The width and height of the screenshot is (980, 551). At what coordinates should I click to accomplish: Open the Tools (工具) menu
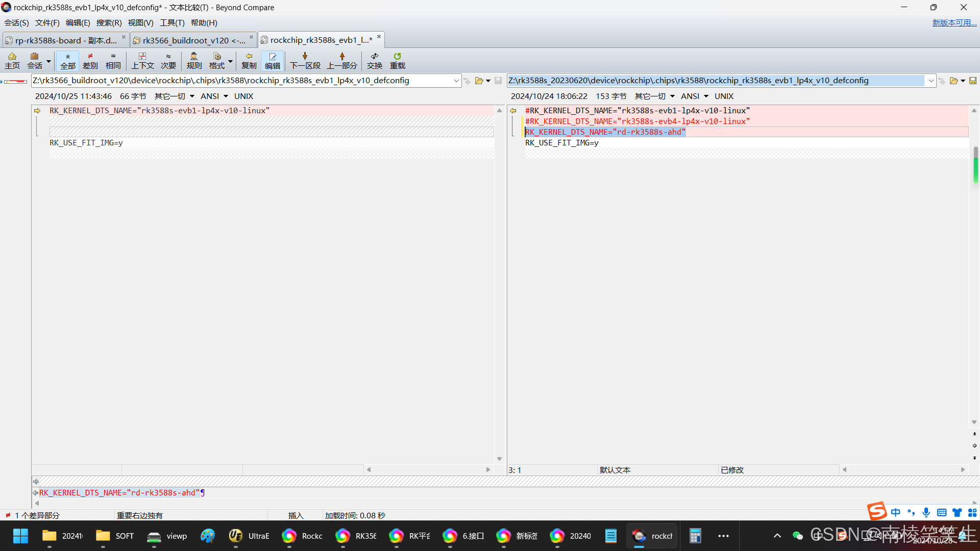tap(171, 22)
